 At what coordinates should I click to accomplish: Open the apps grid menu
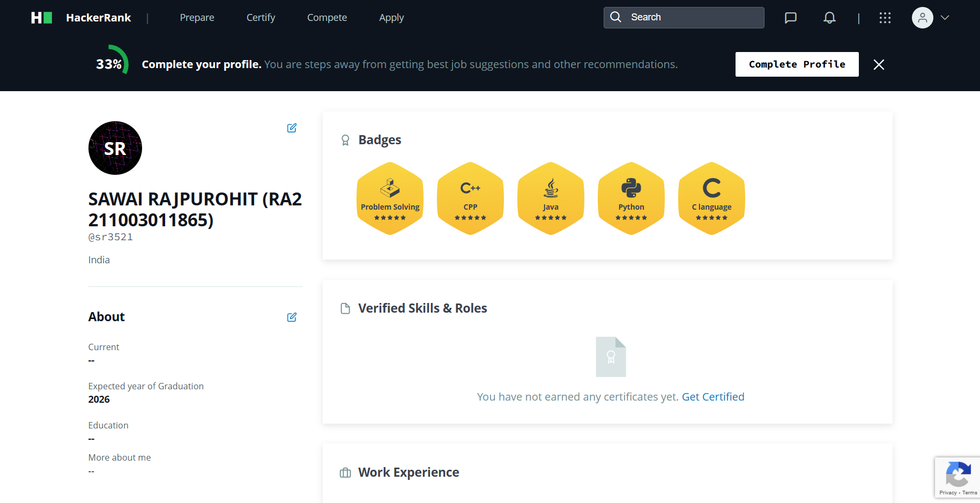(x=885, y=18)
